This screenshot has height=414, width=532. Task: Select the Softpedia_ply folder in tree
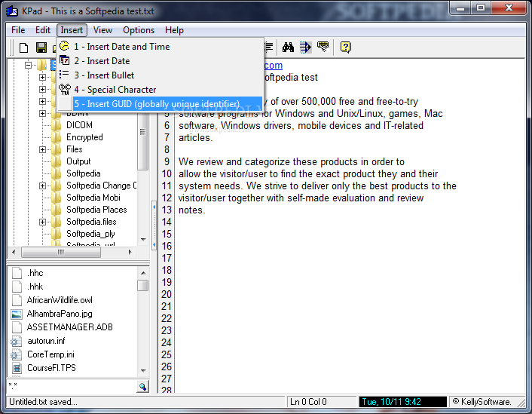(90, 234)
